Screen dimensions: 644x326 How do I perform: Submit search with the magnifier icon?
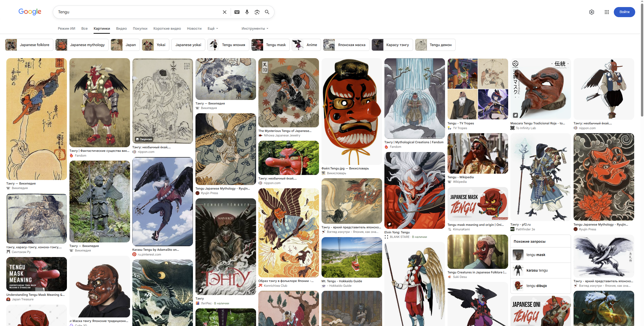point(267,12)
